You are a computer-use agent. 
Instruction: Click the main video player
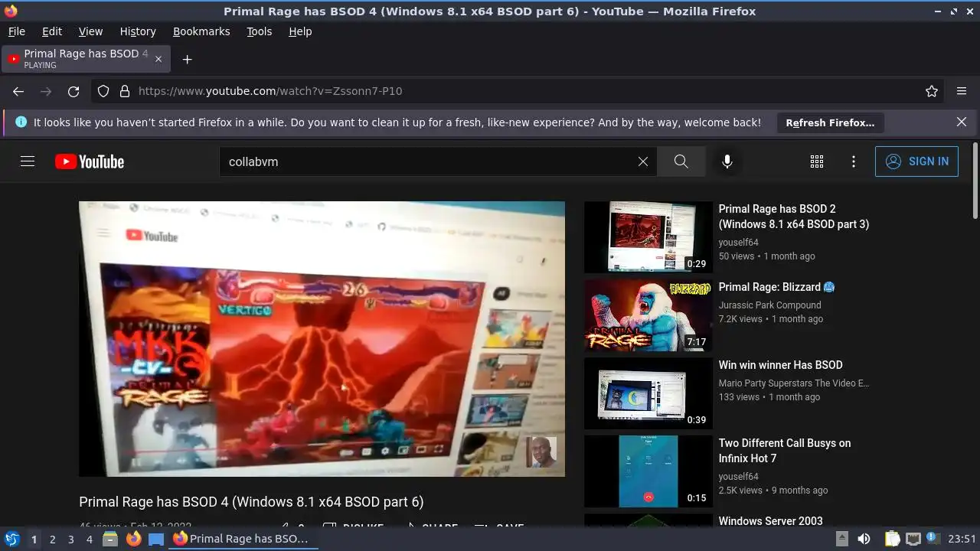(x=322, y=339)
